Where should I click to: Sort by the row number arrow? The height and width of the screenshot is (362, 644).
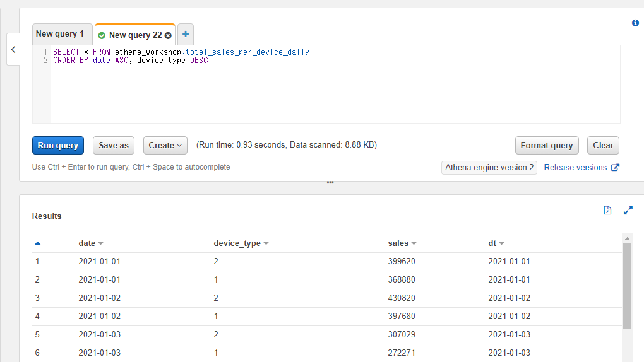tap(37, 243)
